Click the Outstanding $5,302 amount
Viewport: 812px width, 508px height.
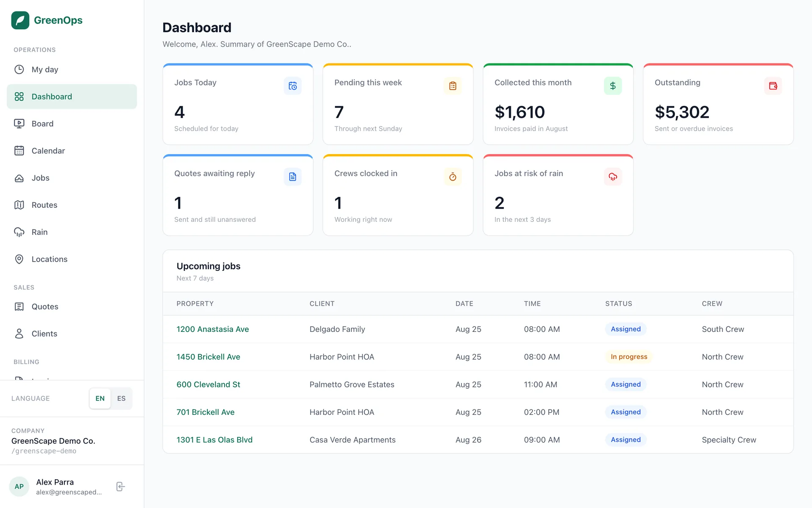point(682,112)
